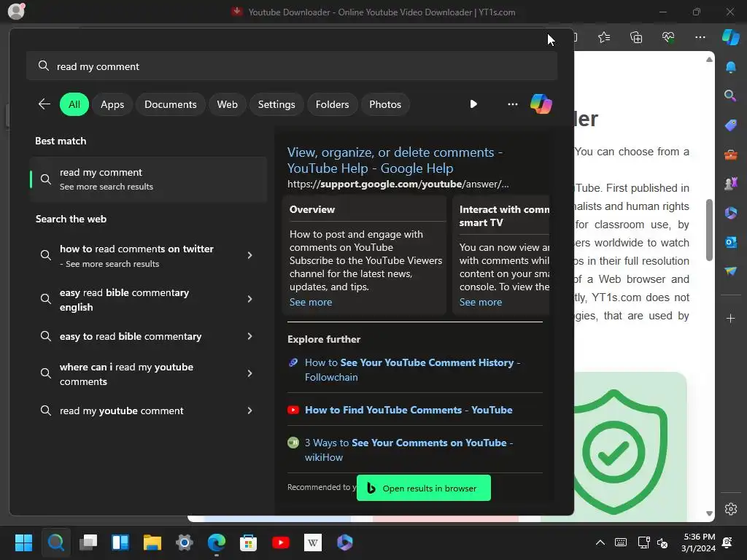Add a sidebar app with the plus icon
The image size is (747, 560).
pyautogui.click(x=730, y=318)
